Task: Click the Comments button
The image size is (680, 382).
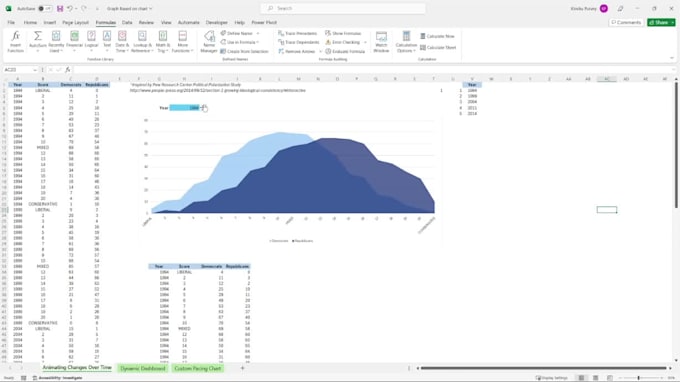Action: (x=626, y=23)
